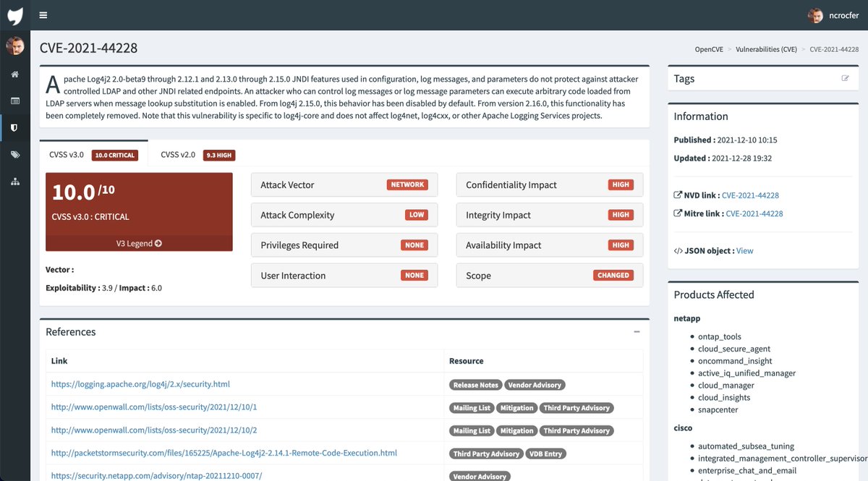868x481 pixels.
Task: Open the dashboard list icon in sidebar
Action: (15, 101)
